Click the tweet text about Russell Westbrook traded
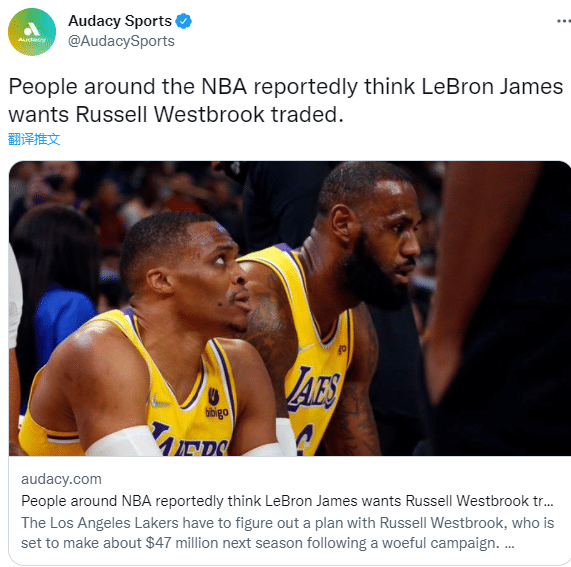This screenshot has width=571, height=567. click(x=286, y=100)
